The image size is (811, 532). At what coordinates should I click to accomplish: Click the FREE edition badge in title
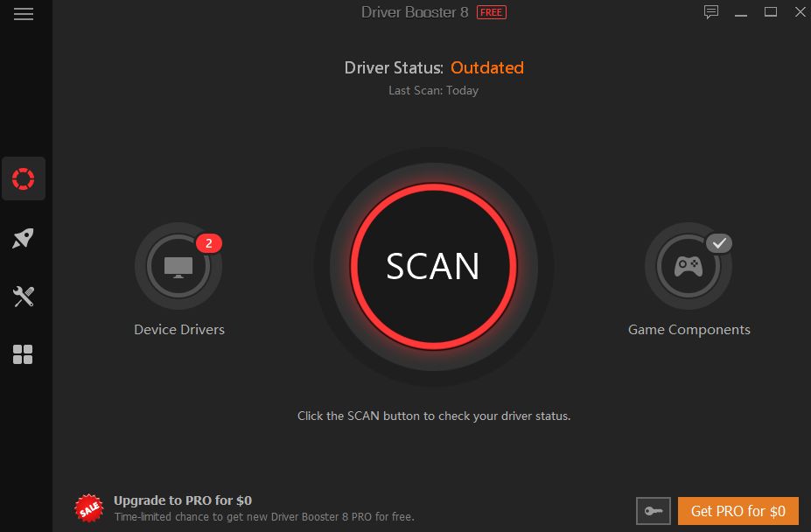pyautogui.click(x=492, y=12)
